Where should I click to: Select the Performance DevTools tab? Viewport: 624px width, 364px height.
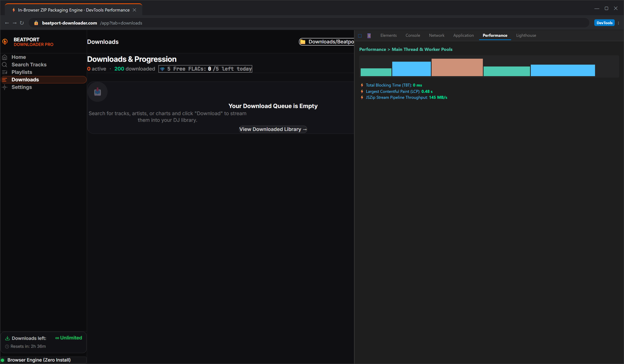[495, 35]
